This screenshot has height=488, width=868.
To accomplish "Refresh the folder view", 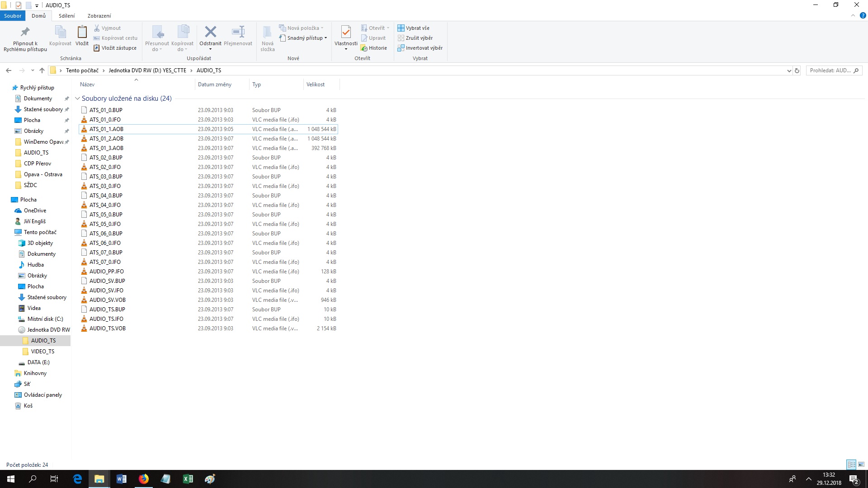I will coord(797,70).
